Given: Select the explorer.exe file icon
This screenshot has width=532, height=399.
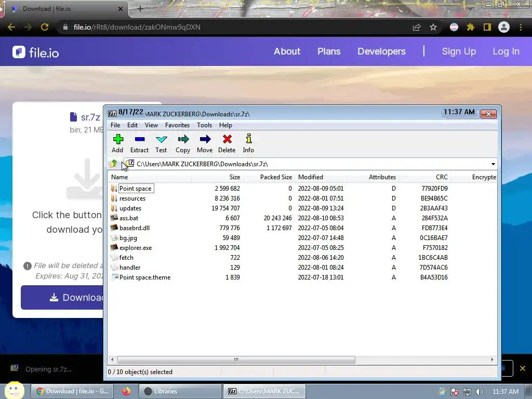Looking at the screenshot, I should (114, 247).
